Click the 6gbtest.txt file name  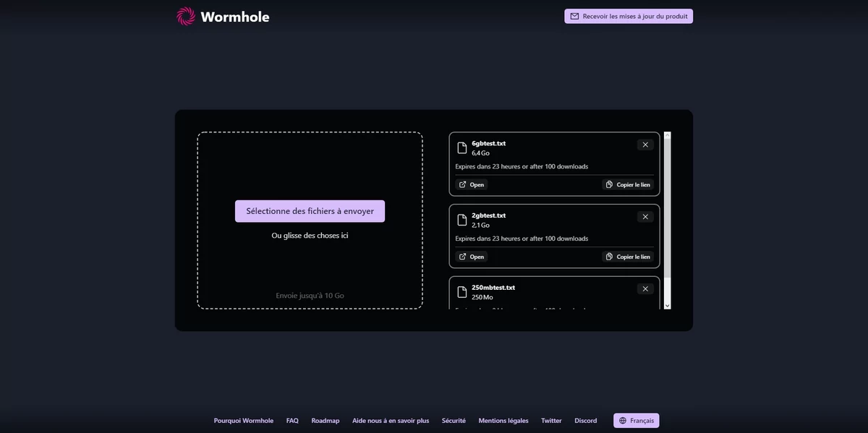488,143
